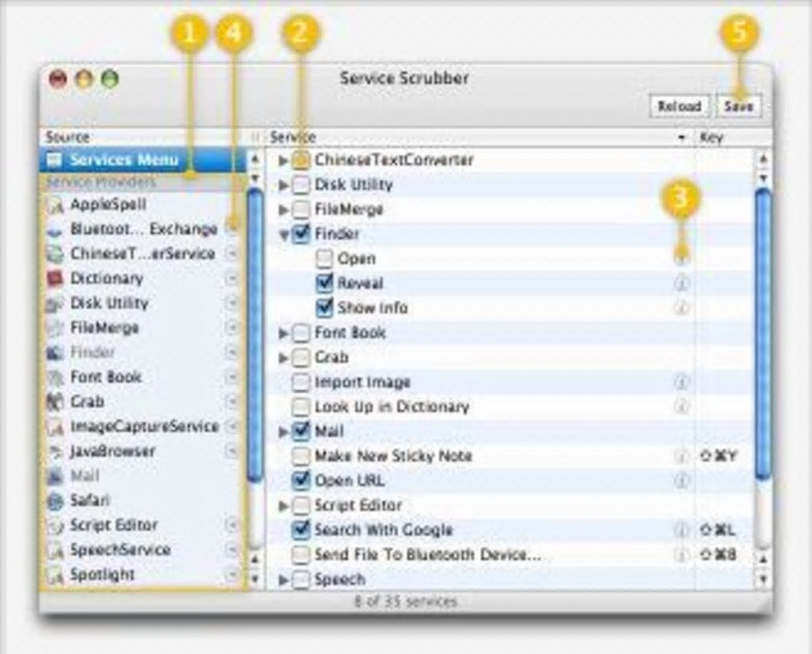Select the Safari icon in providers list

pos(54,500)
